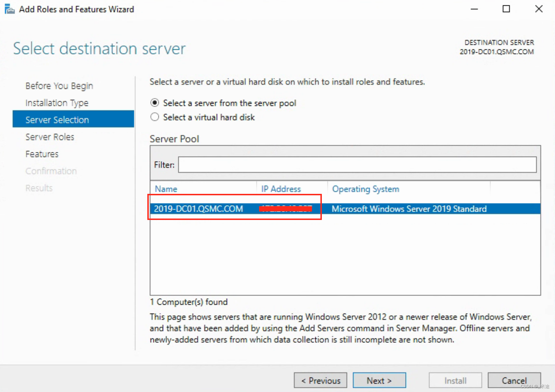Click the Results step label

[39, 188]
